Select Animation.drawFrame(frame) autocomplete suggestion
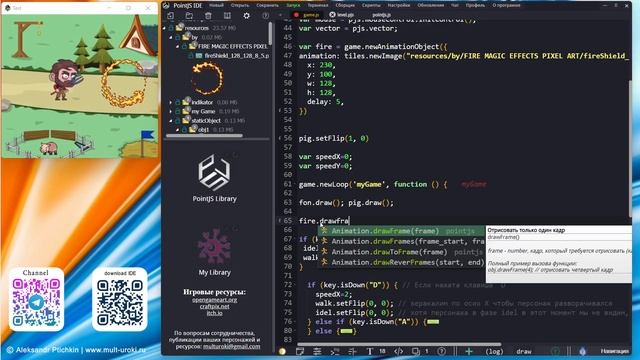The height and width of the screenshot is (360, 640). 402,231
